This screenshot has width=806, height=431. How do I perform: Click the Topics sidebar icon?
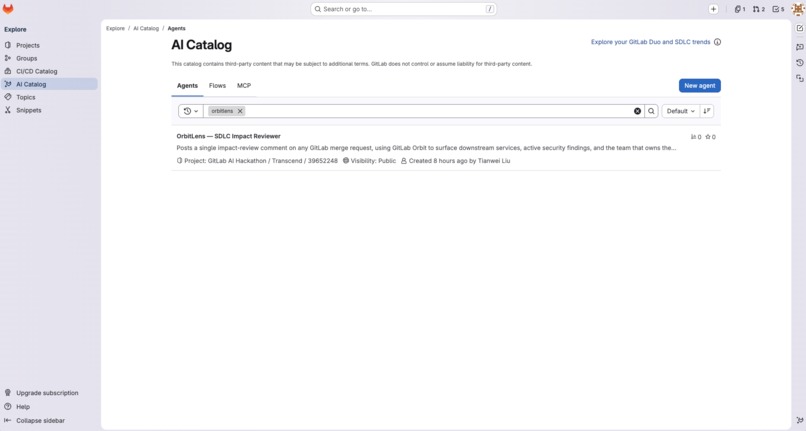coord(8,97)
